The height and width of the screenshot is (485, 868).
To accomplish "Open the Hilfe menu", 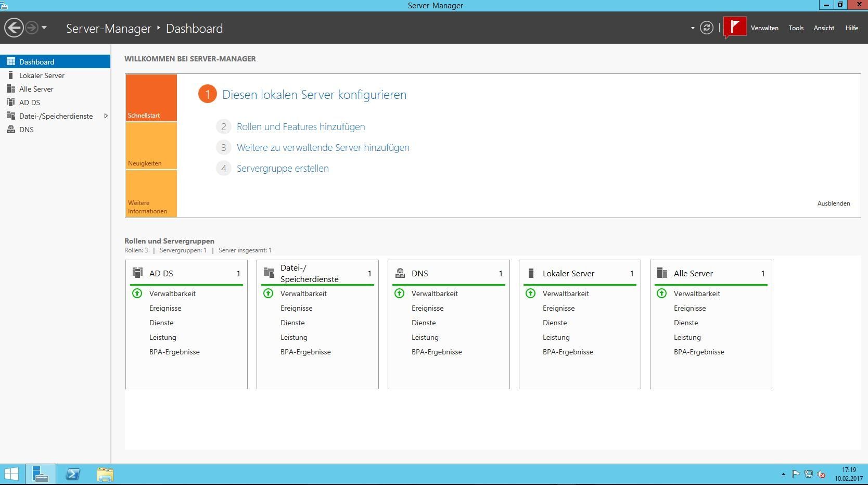I will tap(851, 28).
